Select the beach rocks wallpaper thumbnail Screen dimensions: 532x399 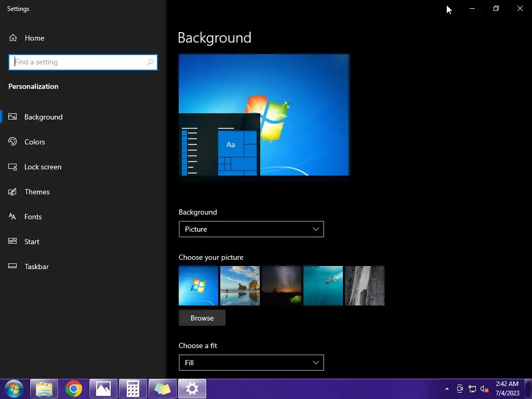240,286
